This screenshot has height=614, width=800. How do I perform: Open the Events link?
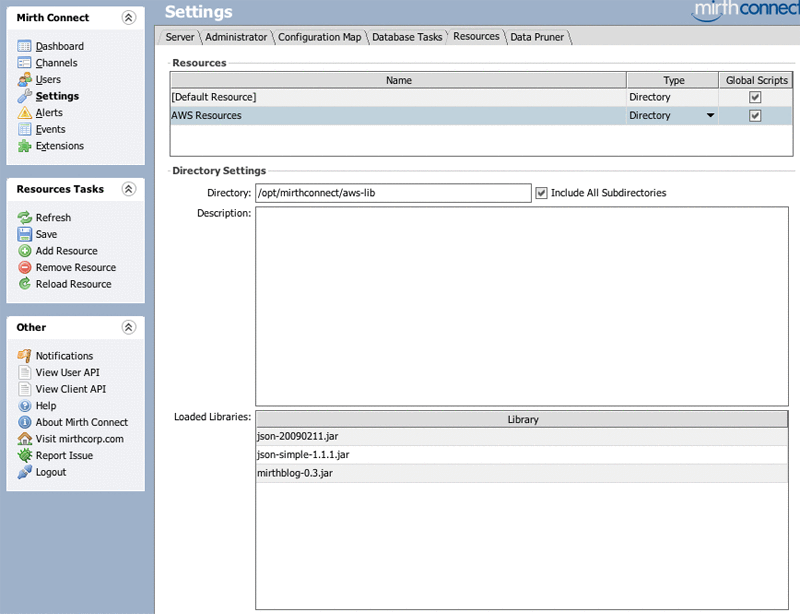[51, 129]
